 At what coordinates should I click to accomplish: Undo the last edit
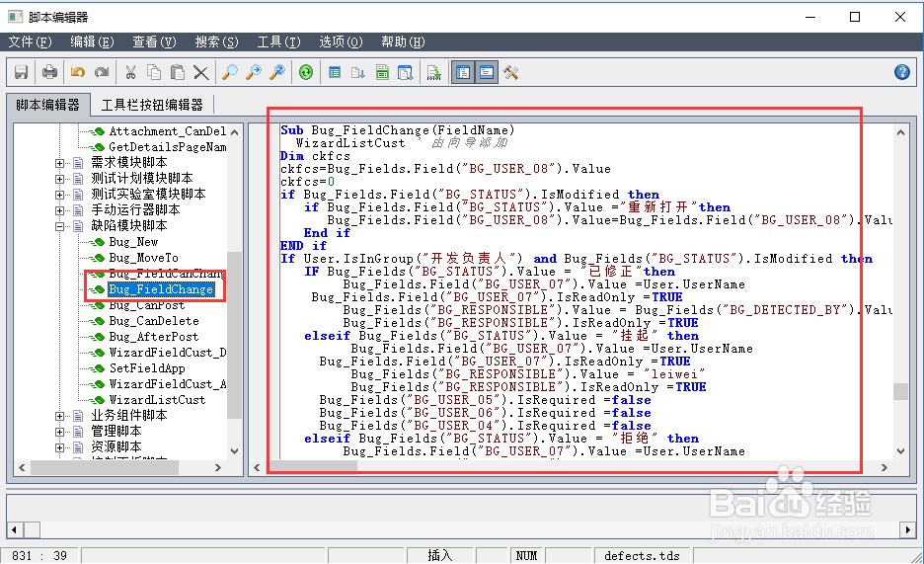coord(78,72)
